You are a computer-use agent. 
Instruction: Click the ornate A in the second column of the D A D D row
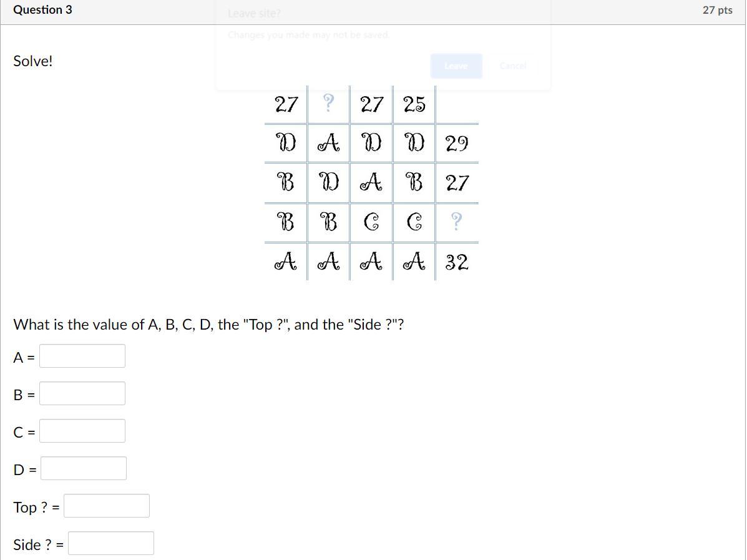[329, 142]
